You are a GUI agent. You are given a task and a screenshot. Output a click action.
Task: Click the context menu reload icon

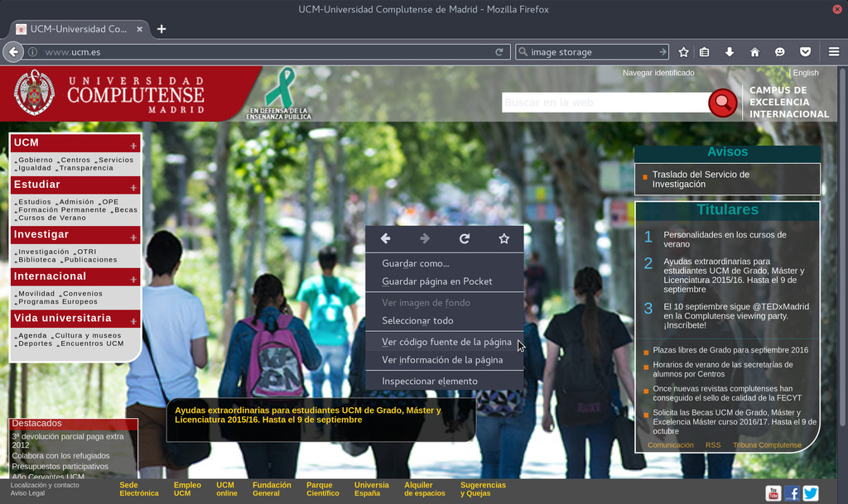tap(465, 238)
